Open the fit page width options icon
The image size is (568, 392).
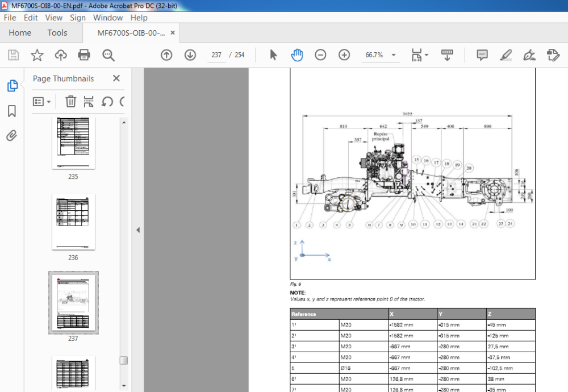(416, 55)
